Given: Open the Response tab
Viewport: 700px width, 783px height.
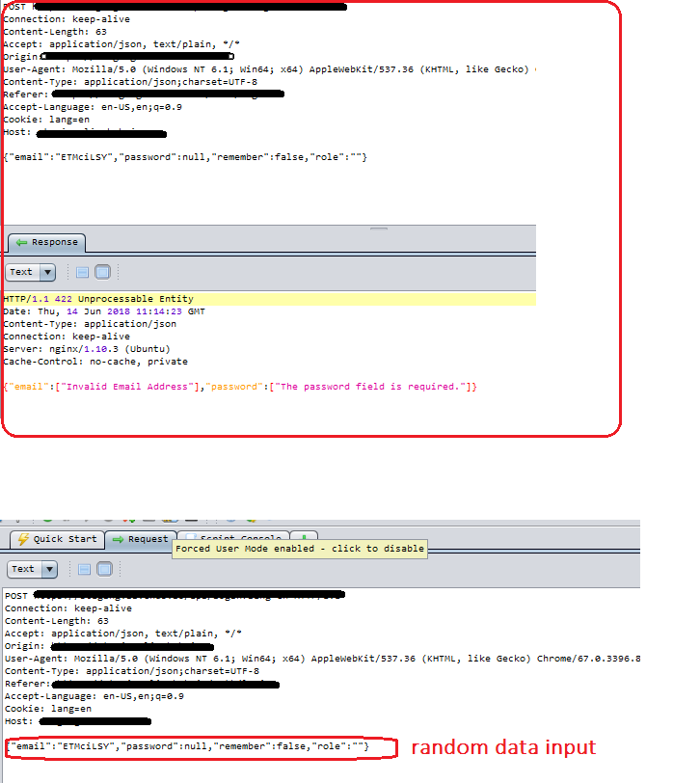Looking at the screenshot, I should pyautogui.click(x=46, y=243).
